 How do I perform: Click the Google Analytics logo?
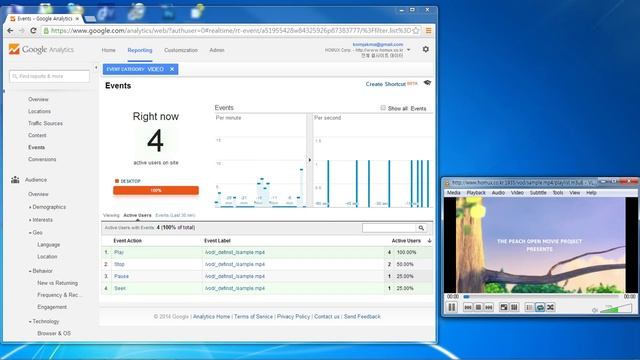(x=41, y=49)
